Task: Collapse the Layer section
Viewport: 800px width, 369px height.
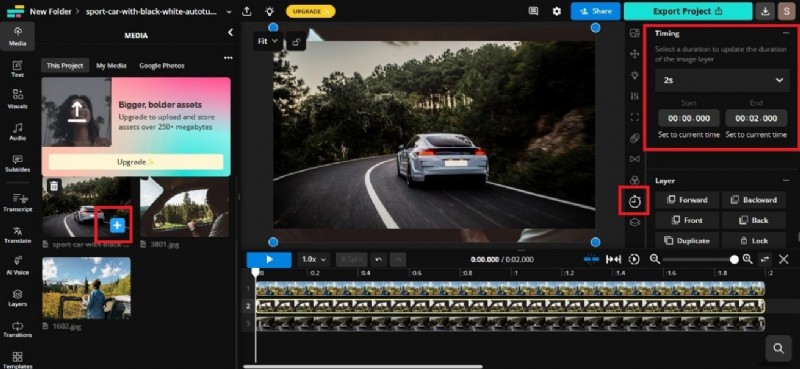Action: [785, 180]
